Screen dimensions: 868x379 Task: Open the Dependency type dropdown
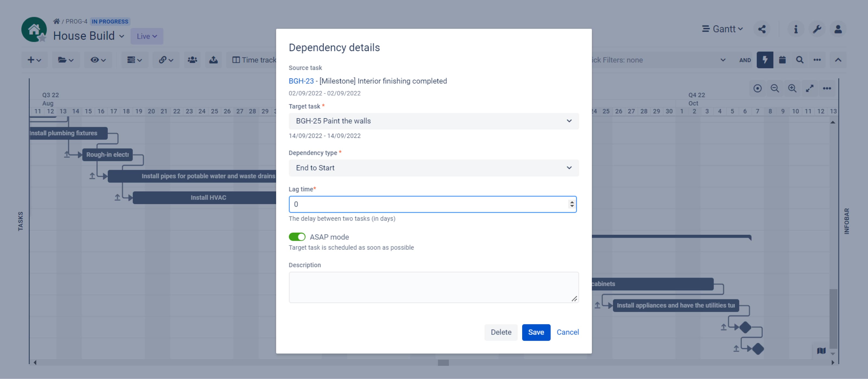[434, 168]
